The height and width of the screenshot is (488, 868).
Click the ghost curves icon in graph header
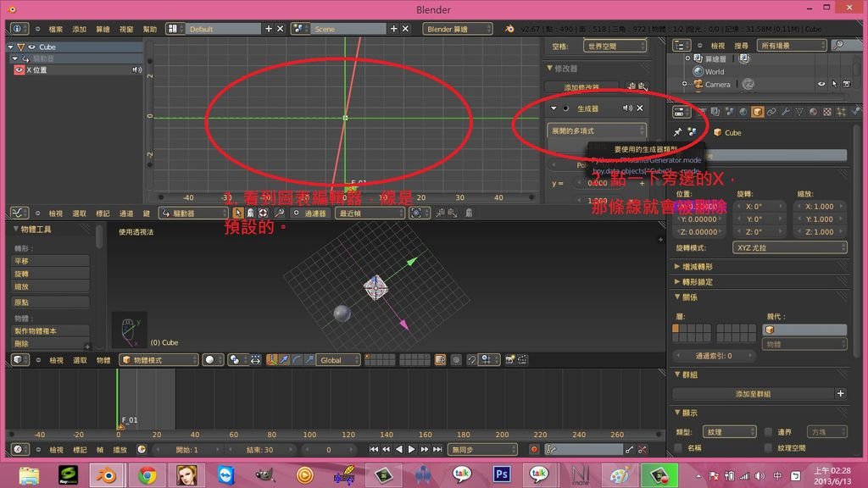[468, 213]
